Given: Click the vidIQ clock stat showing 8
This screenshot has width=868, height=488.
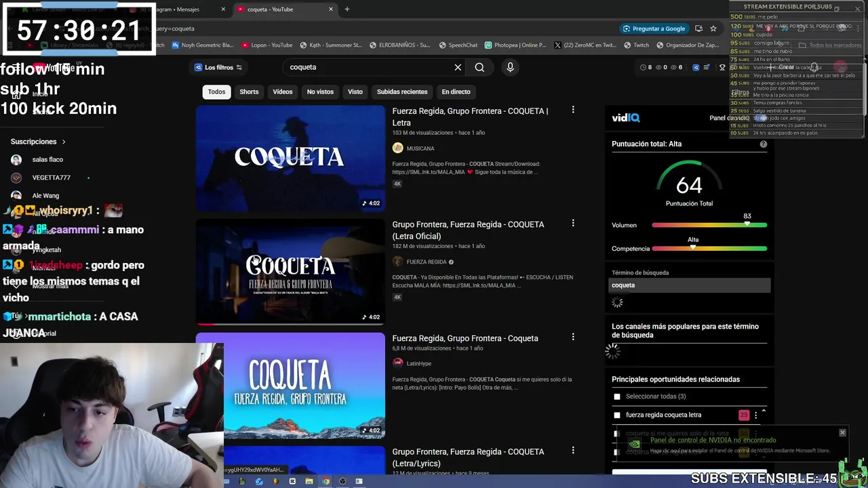Looking at the screenshot, I should [x=646, y=67].
